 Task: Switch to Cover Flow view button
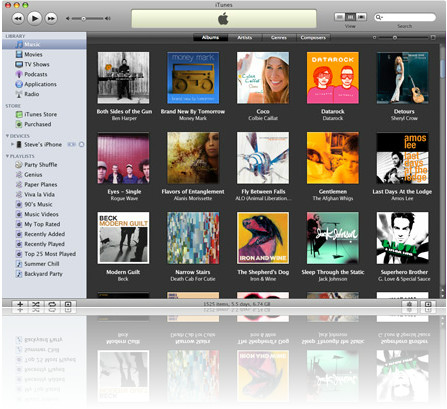[x=361, y=17]
